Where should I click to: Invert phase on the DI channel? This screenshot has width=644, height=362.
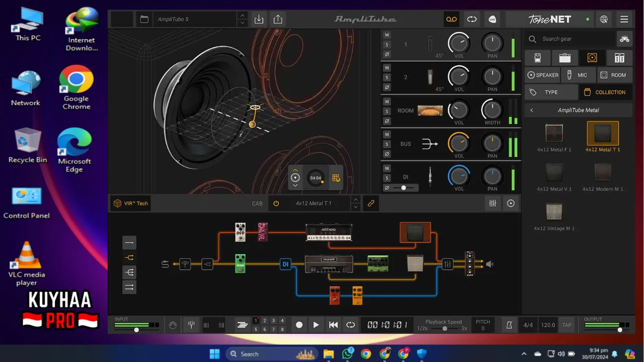387,188
